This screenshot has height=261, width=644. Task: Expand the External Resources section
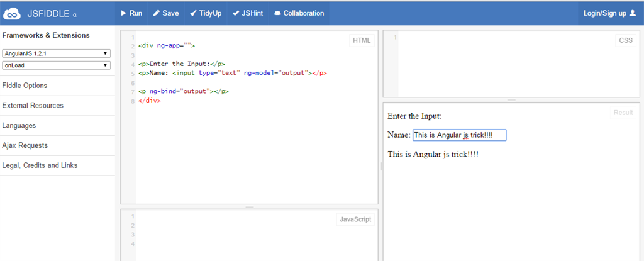pyautogui.click(x=33, y=106)
